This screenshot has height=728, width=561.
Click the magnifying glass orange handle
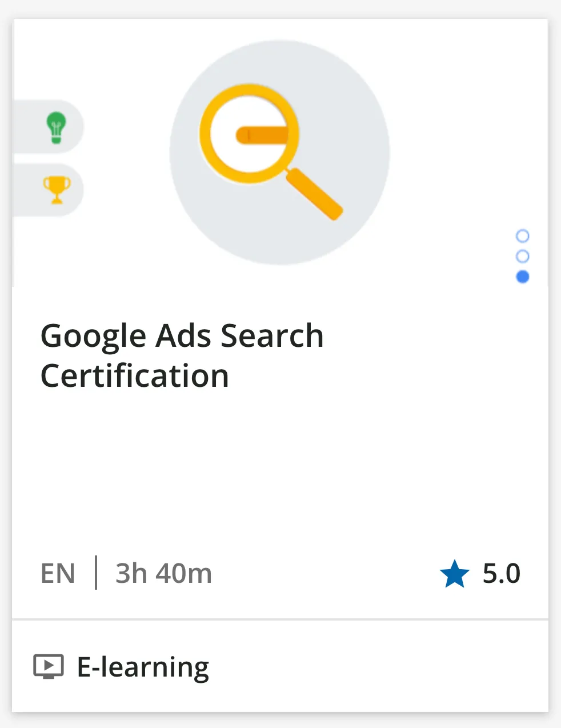pyautogui.click(x=314, y=193)
